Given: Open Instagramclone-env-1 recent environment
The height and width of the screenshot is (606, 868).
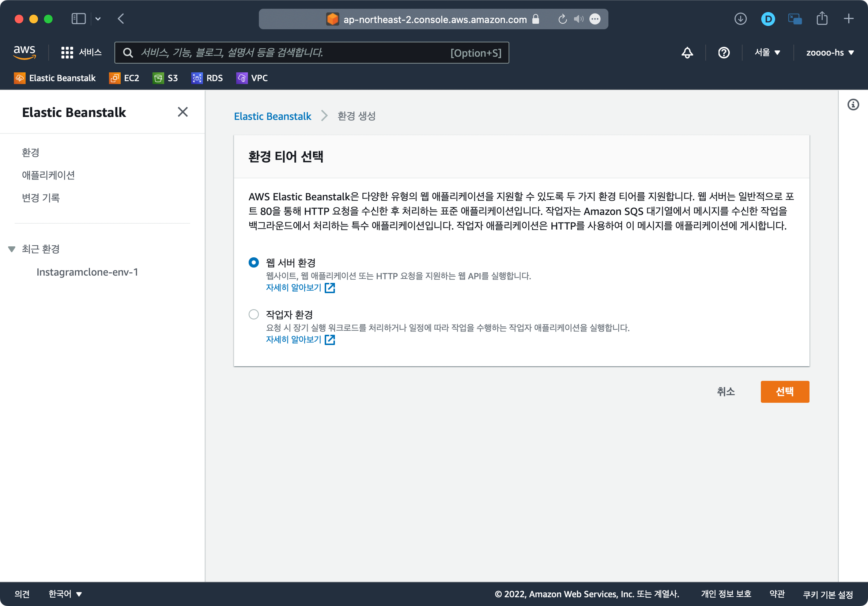Looking at the screenshot, I should tap(87, 272).
